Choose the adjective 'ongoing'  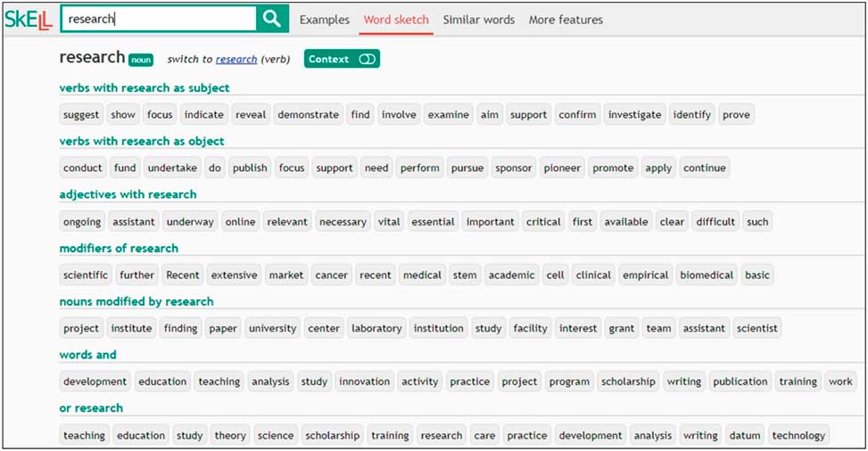[82, 222]
